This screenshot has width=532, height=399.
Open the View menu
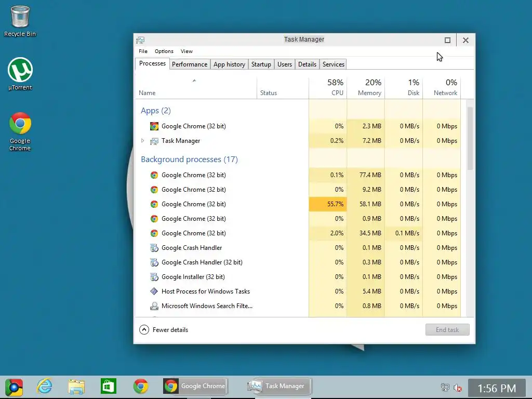[x=187, y=51]
